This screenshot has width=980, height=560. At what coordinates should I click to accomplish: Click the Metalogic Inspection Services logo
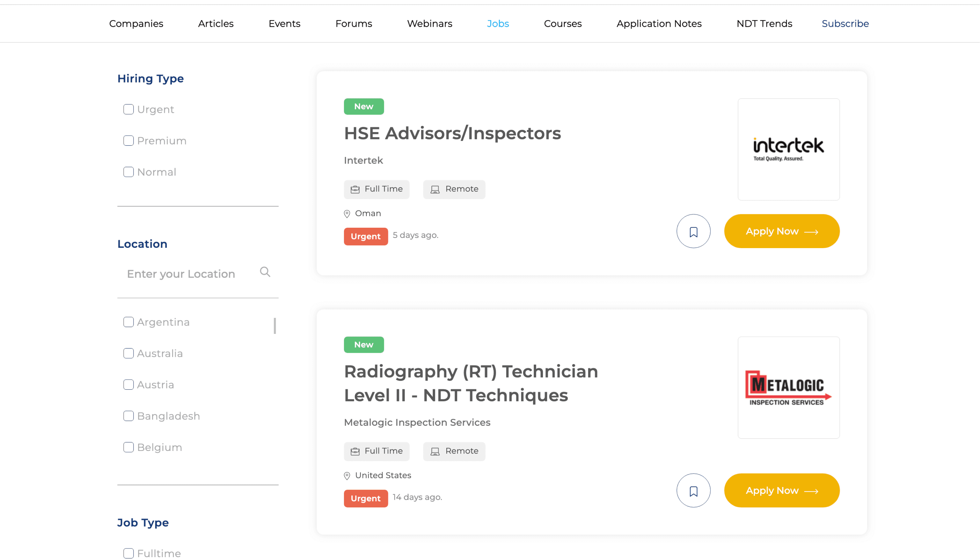pos(788,387)
